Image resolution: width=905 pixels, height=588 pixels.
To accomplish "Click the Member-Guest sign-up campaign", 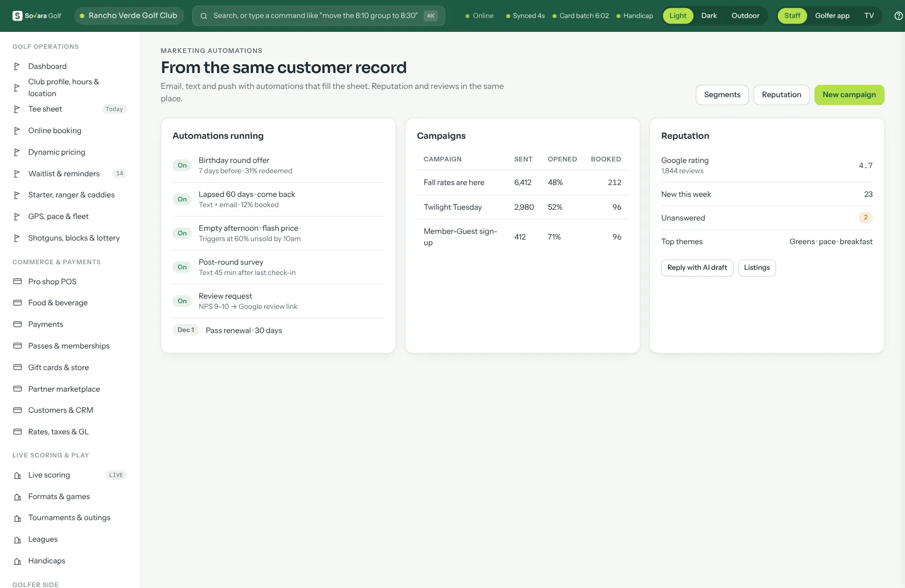I will (x=522, y=237).
